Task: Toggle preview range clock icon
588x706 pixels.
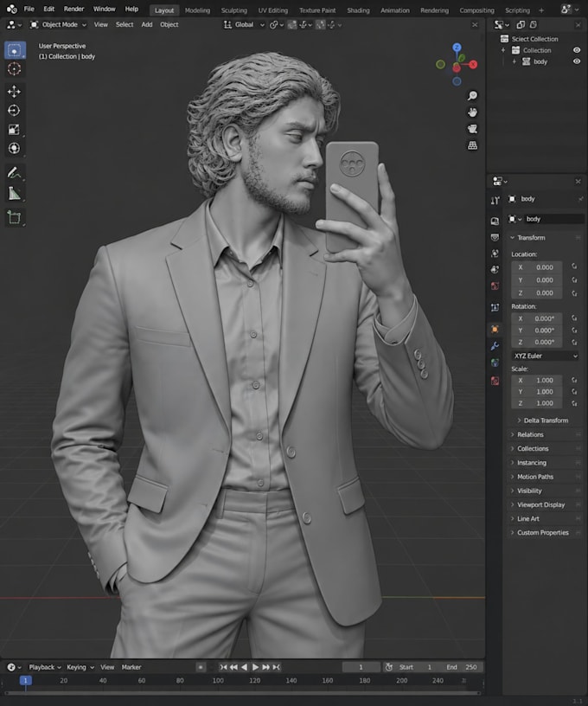Action: pyautogui.click(x=389, y=667)
